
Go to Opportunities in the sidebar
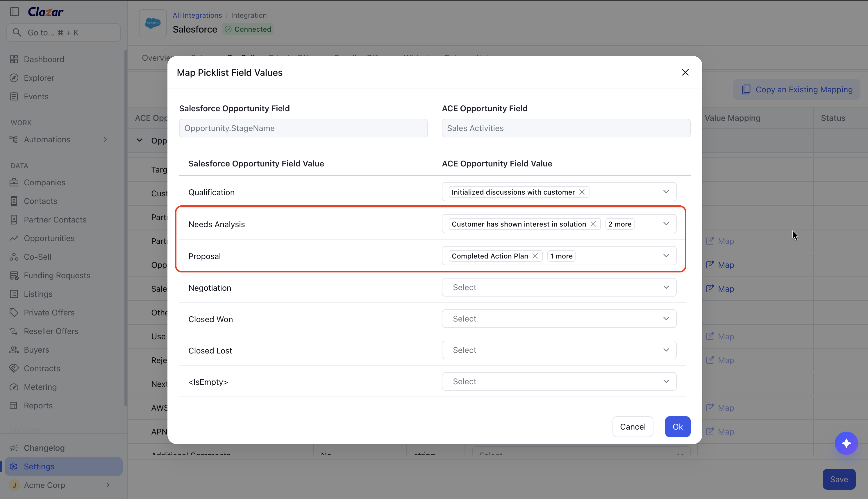point(49,238)
